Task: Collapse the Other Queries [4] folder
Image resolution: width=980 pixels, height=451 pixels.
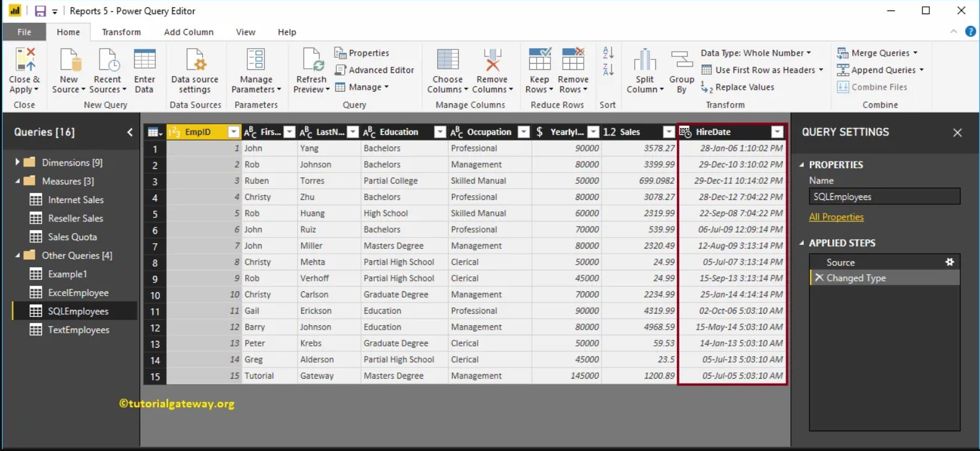Action: pyautogui.click(x=17, y=256)
